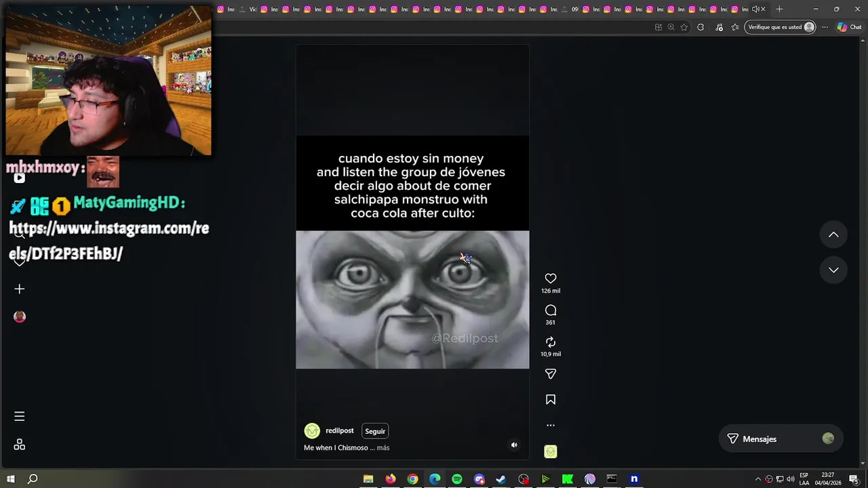Click the "10,9 mil" reposts count
The height and width of the screenshot is (488, 868).
[551, 354]
